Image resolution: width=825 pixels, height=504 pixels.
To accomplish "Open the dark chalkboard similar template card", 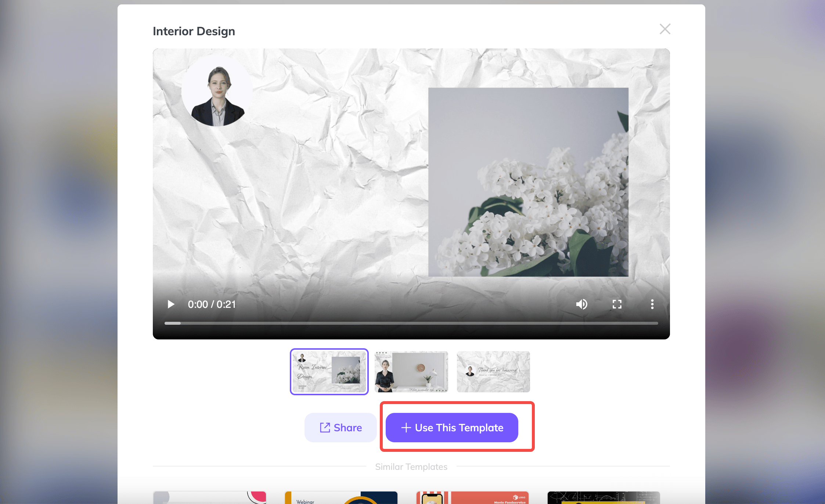I will [604, 497].
